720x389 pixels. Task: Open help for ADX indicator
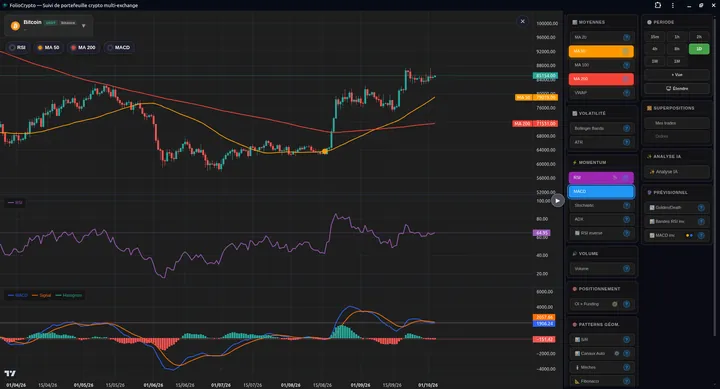pos(626,220)
